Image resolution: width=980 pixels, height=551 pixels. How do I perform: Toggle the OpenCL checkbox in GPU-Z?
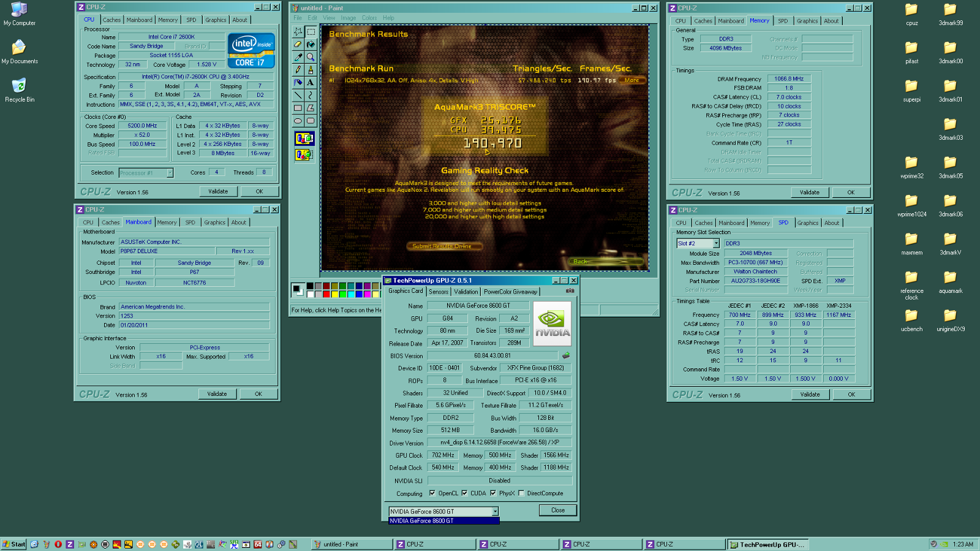(x=432, y=493)
